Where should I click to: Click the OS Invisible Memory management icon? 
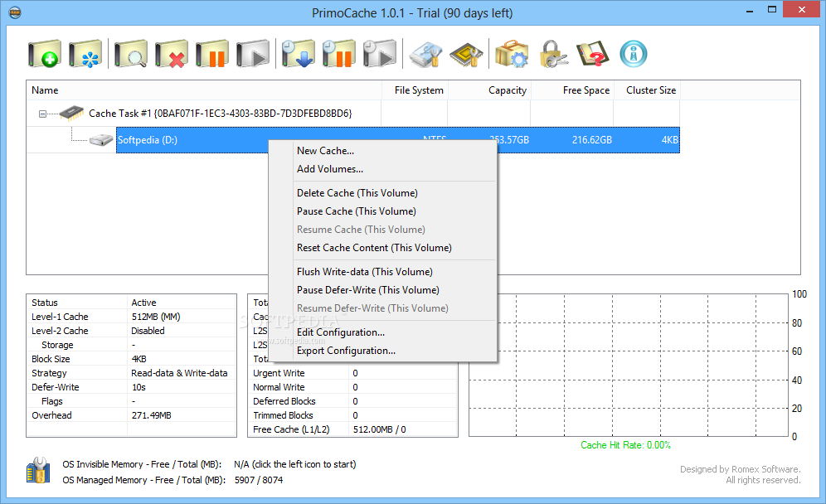click(x=38, y=470)
